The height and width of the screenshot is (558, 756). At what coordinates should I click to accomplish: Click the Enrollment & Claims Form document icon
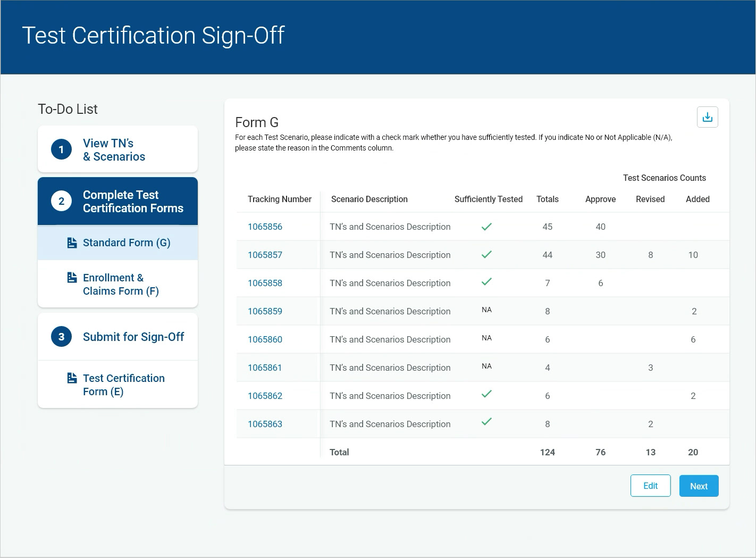coord(72,278)
